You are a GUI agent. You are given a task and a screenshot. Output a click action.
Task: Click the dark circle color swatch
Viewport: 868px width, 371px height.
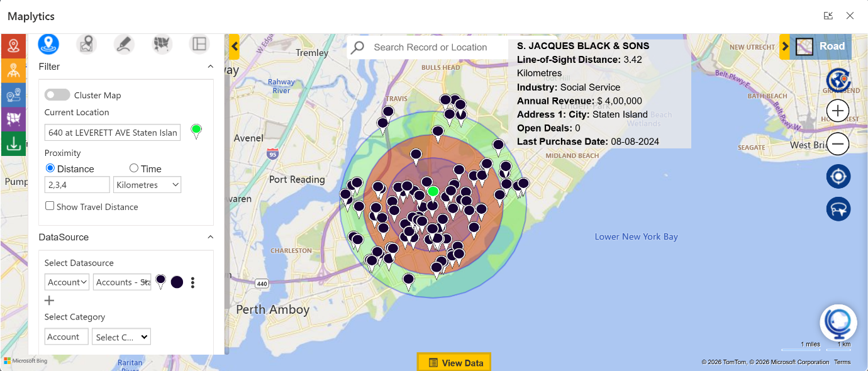[x=177, y=282]
